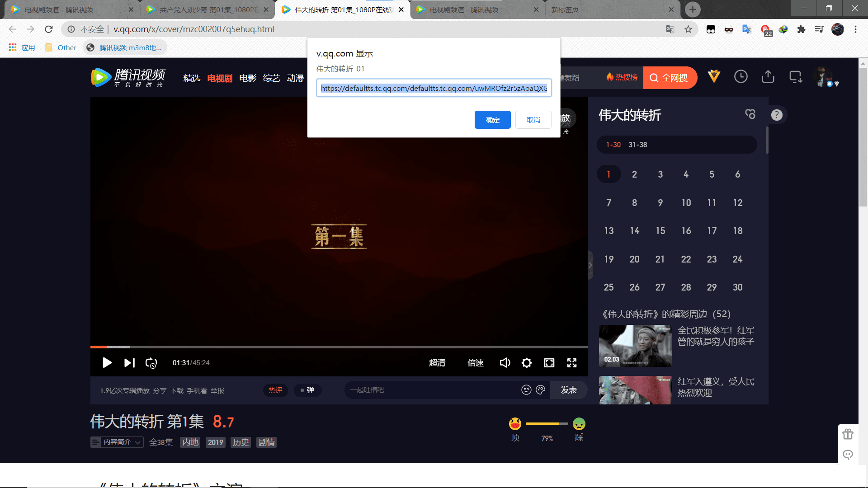Enter fullscreen with expand arrows icon
This screenshot has height=488, width=868.
tap(572, 363)
